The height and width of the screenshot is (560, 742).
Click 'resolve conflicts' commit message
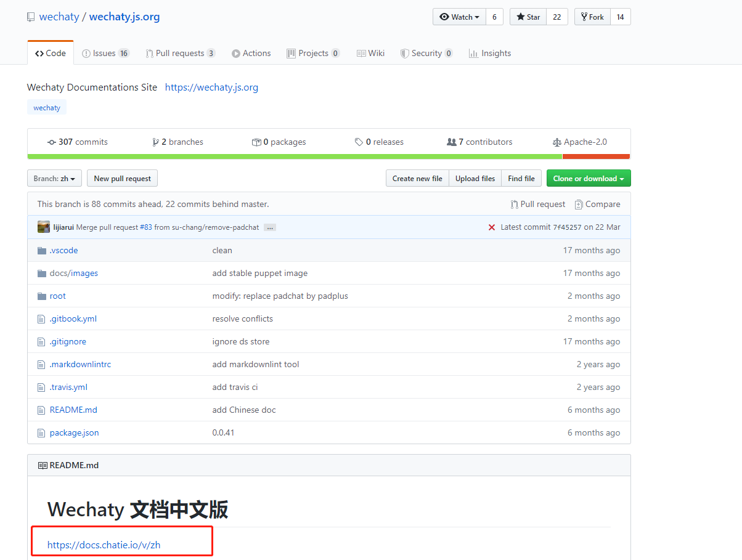click(x=243, y=319)
